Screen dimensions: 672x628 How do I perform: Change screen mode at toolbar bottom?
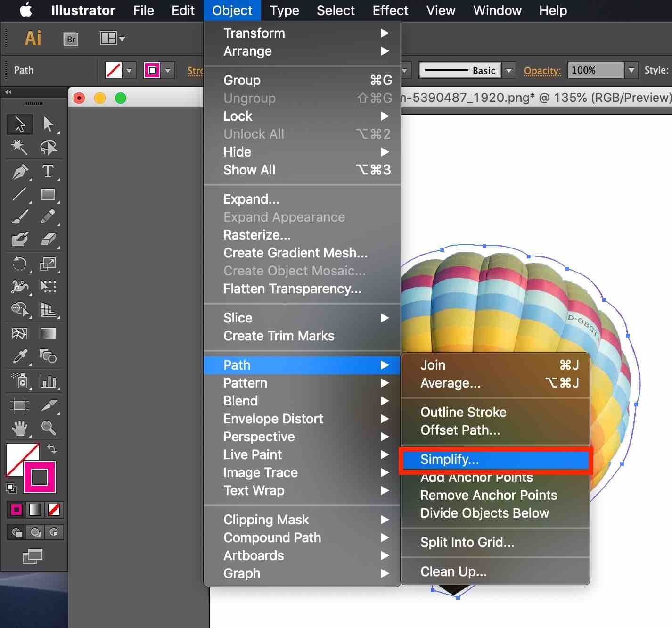tap(33, 556)
